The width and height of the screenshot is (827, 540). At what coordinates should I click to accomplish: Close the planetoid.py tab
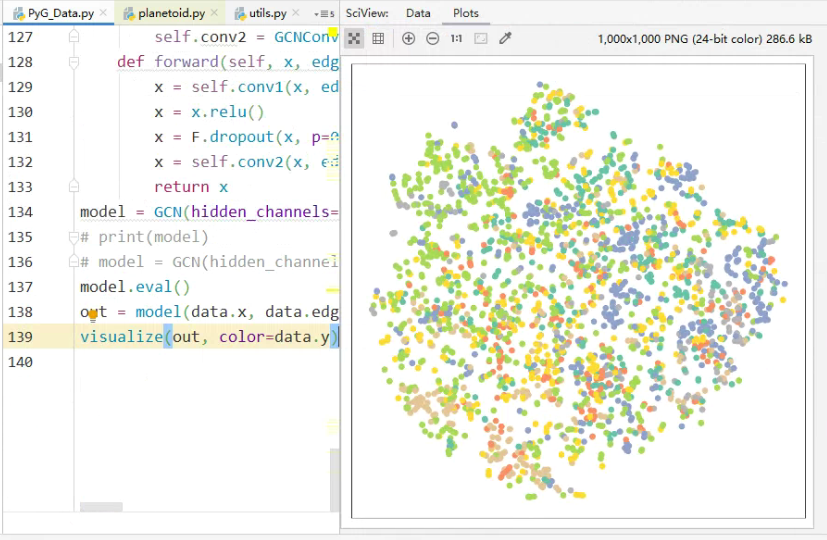point(214,13)
